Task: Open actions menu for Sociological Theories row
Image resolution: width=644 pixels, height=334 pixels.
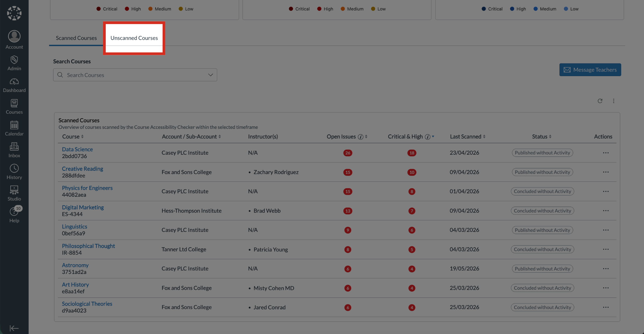Action: [606, 307]
